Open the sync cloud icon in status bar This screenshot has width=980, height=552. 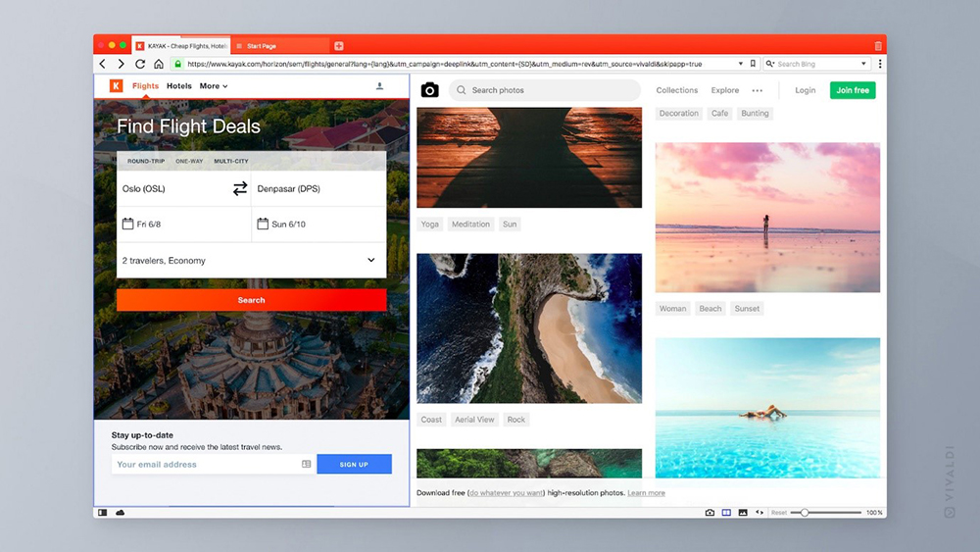coord(121,513)
